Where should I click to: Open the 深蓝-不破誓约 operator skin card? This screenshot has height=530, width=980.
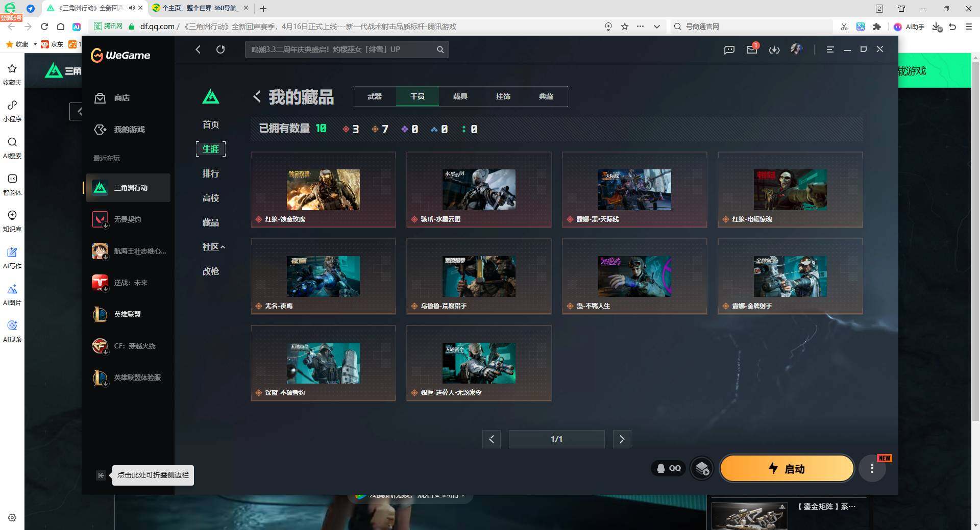[323, 363]
